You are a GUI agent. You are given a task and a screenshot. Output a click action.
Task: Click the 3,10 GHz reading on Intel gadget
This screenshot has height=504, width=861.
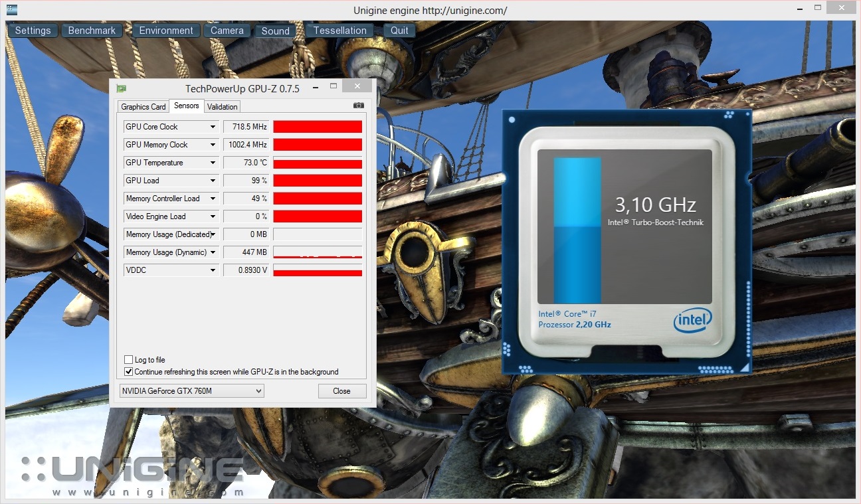(x=655, y=204)
